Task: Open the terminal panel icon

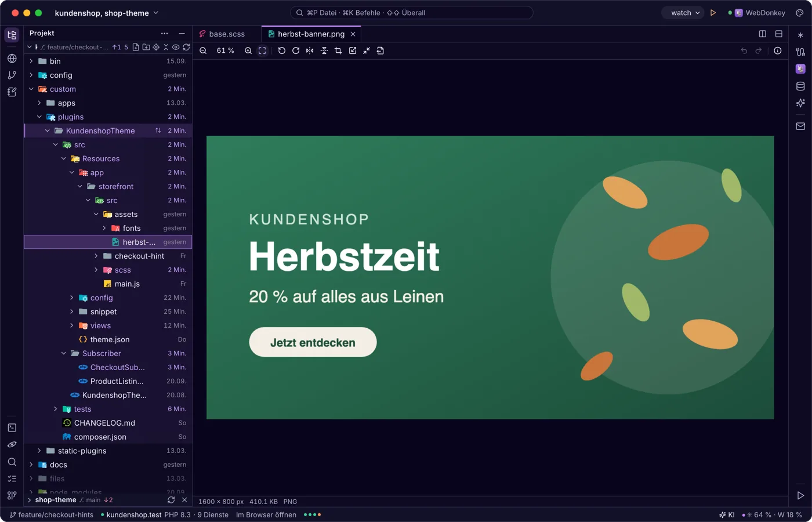Action: [x=12, y=428]
